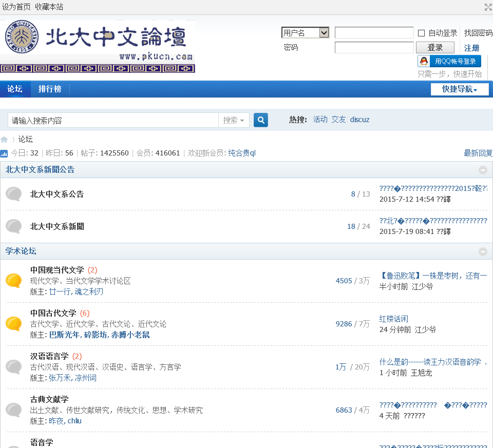493x448 pixels.
Task: Open the 北大中文系新聞公告 category heading
Action: [x=40, y=170]
